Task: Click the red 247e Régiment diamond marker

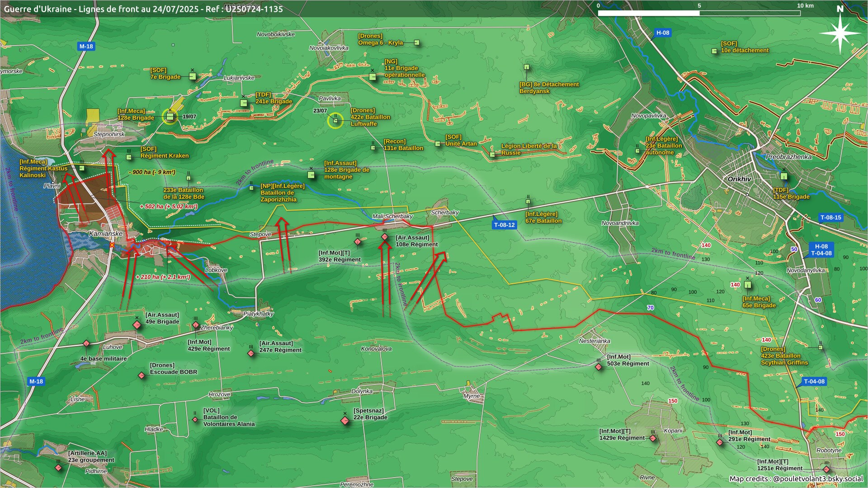Action: [x=251, y=353]
